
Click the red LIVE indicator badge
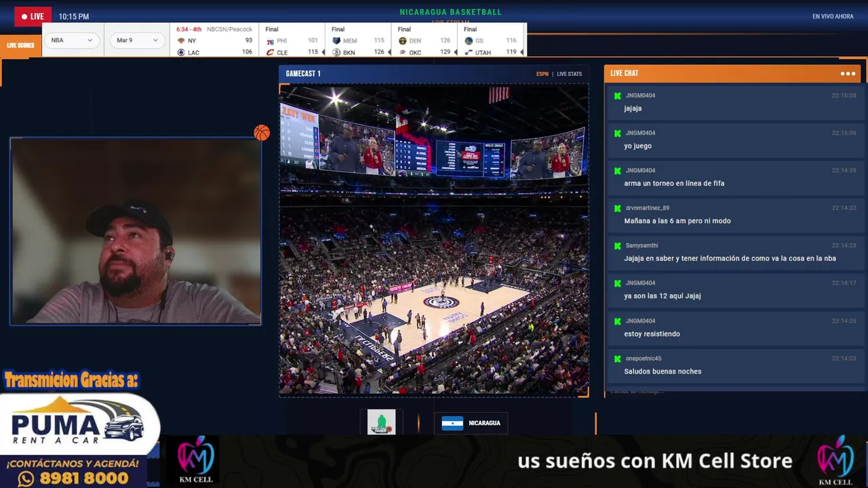click(x=33, y=16)
